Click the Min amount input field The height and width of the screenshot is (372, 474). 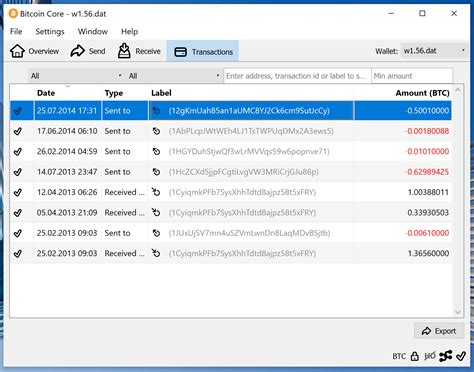[412, 76]
